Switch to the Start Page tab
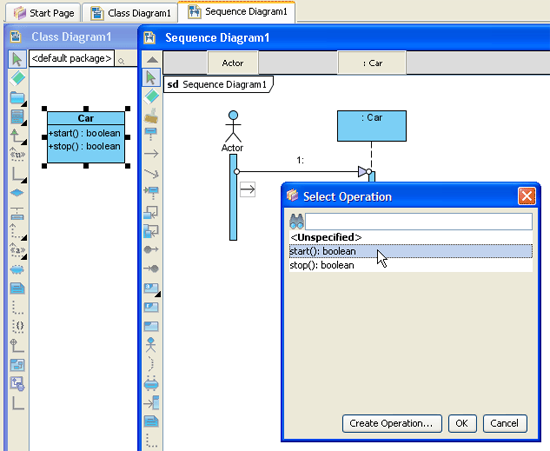This screenshot has height=451, width=550. [43, 13]
